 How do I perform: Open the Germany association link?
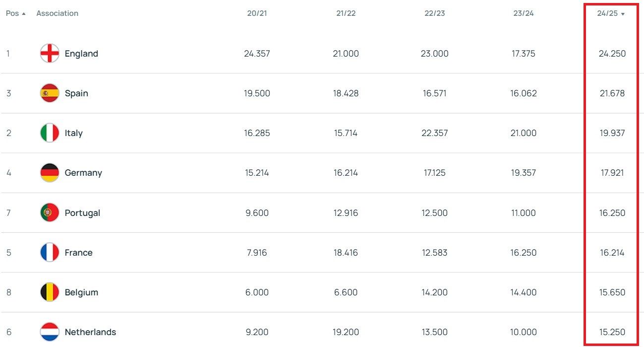click(83, 173)
